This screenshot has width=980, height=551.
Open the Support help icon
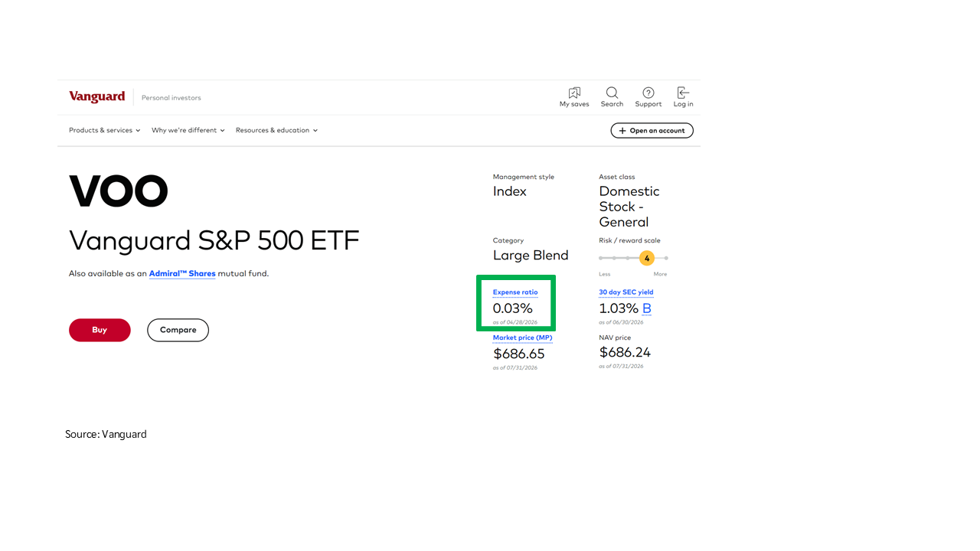tap(648, 93)
